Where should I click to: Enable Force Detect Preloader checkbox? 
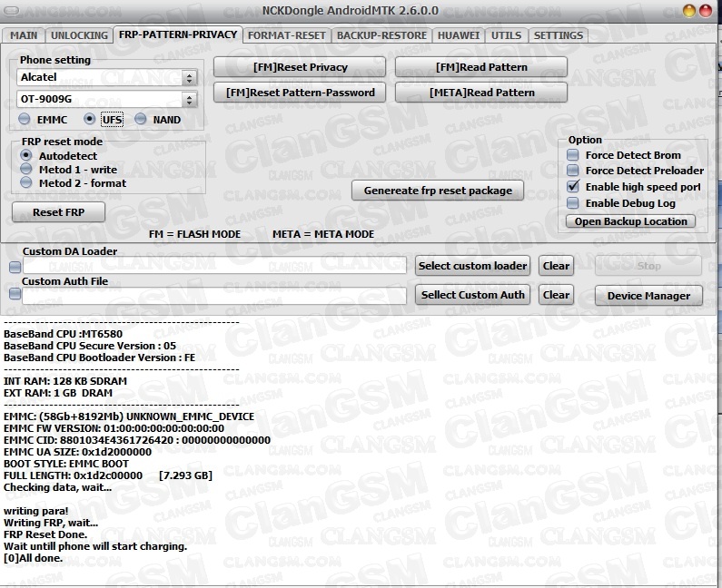[x=572, y=171]
